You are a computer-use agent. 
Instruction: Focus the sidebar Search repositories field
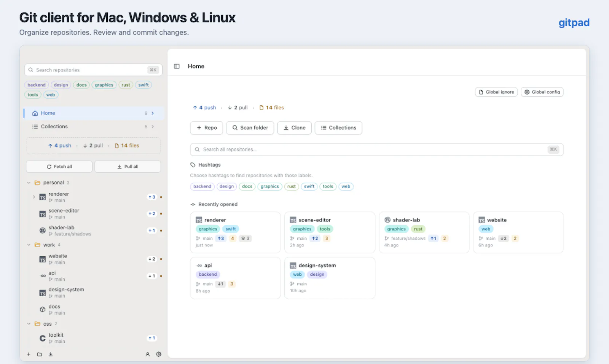point(94,70)
